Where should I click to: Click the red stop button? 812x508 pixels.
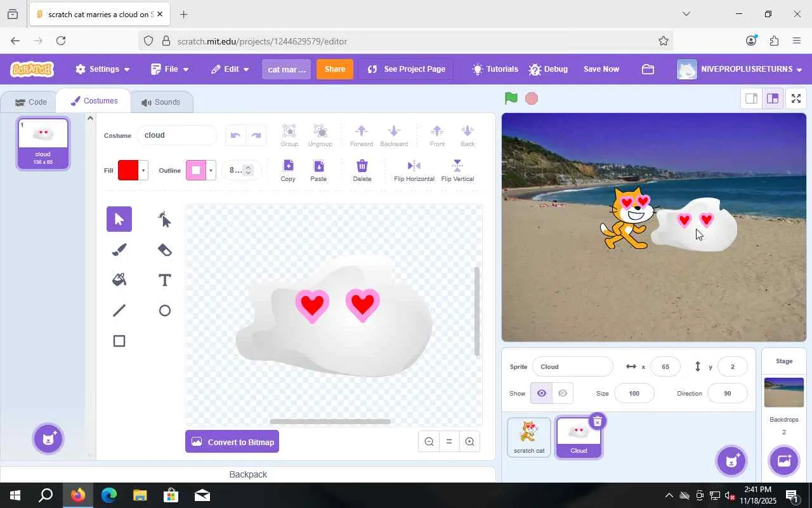click(x=532, y=98)
